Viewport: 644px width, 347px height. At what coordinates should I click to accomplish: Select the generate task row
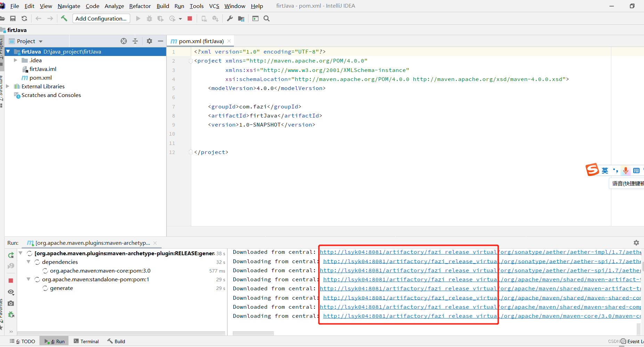point(62,288)
